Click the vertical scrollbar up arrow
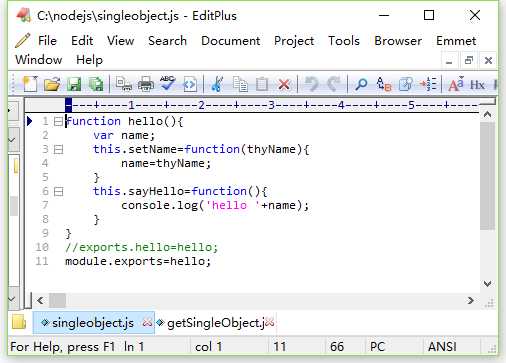The image size is (506, 363). point(487,115)
